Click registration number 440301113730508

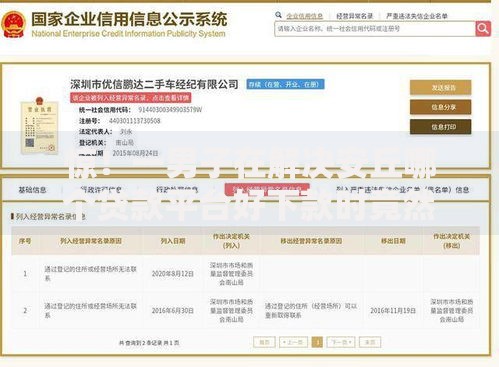(x=135, y=121)
